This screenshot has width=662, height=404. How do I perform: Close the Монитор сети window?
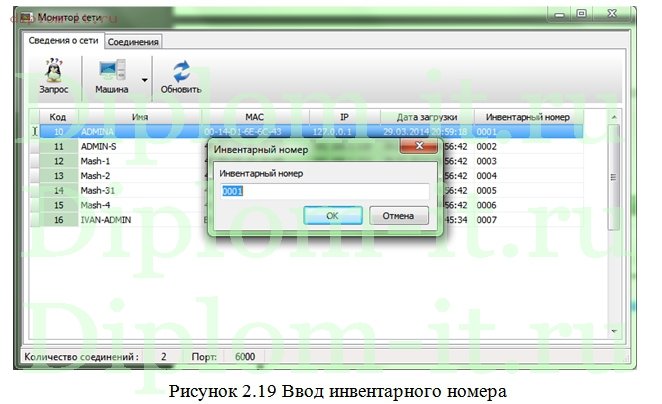coord(613,14)
